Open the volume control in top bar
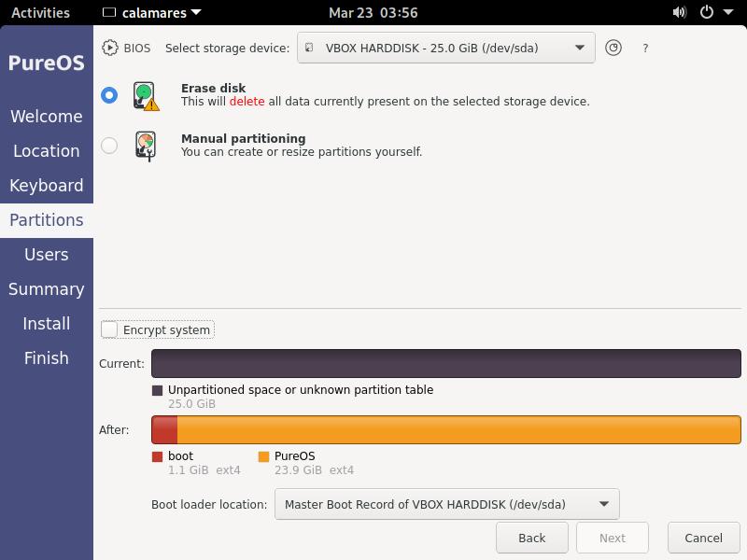 tap(680, 13)
